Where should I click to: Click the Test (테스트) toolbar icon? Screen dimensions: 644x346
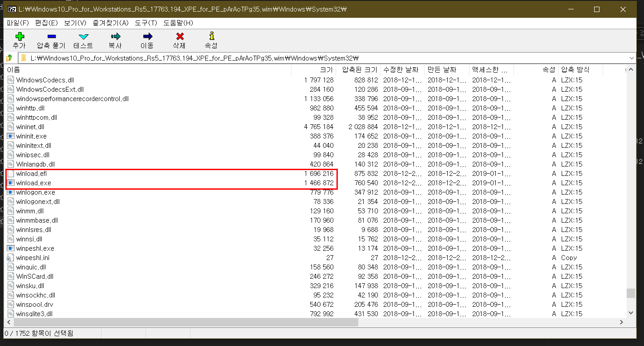tap(83, 37)
